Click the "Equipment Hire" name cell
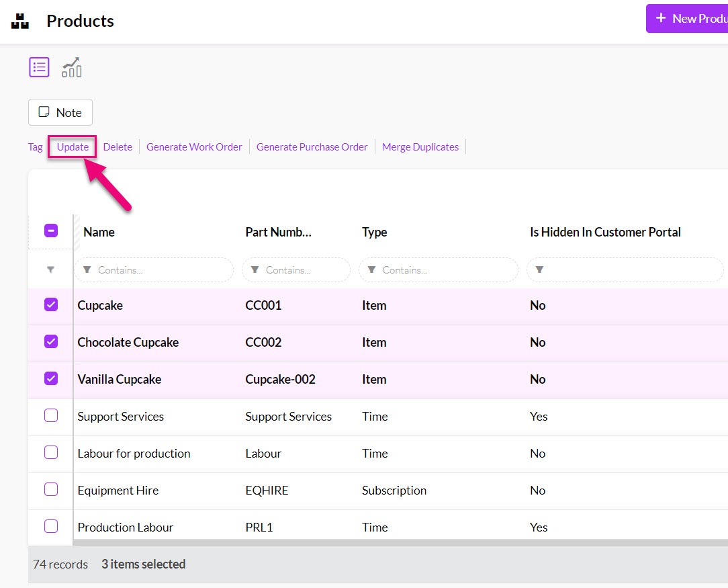The width and height of the screenshot is (728, 588). [118, 491]
